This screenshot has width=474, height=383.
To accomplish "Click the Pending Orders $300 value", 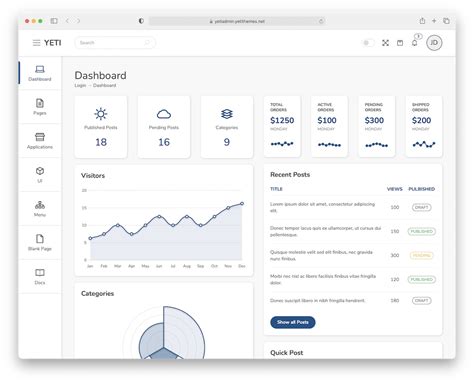I will coord(374,120).
